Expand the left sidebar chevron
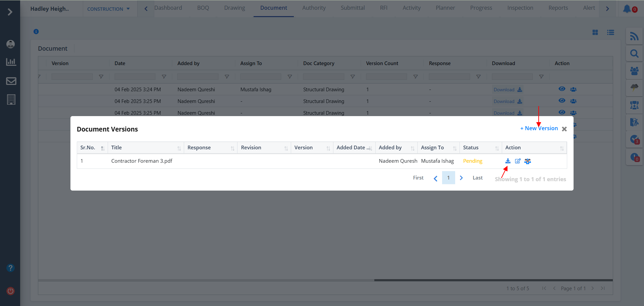Image resolution: width=644 pixels, height=306 pixels. (x=10, y=12)
